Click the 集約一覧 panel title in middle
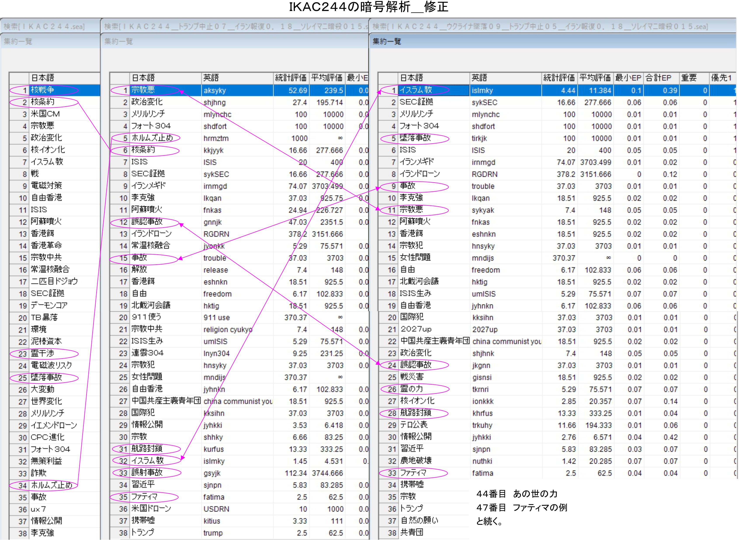This screenshot has width=756, height=540. [x=118, y=41]
